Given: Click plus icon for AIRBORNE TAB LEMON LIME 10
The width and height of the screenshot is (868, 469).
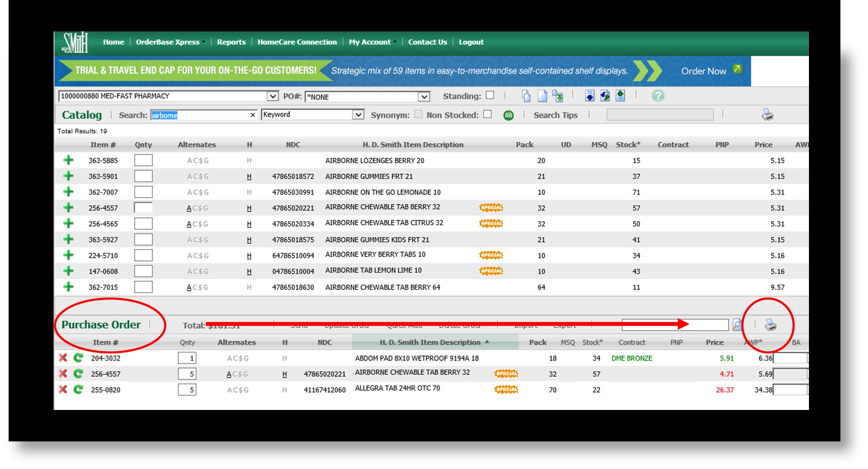Looking at the screenshot, I should click(68, 271).
